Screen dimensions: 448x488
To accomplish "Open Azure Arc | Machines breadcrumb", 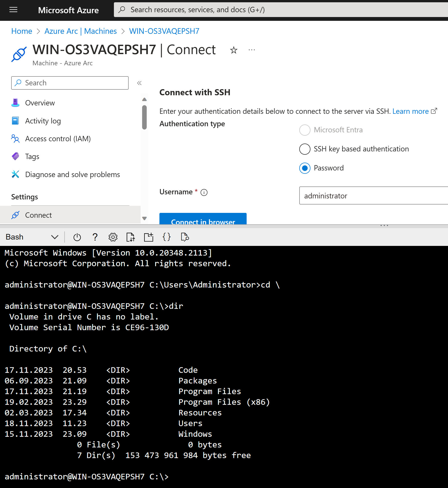I will click(x=81, y=31).
